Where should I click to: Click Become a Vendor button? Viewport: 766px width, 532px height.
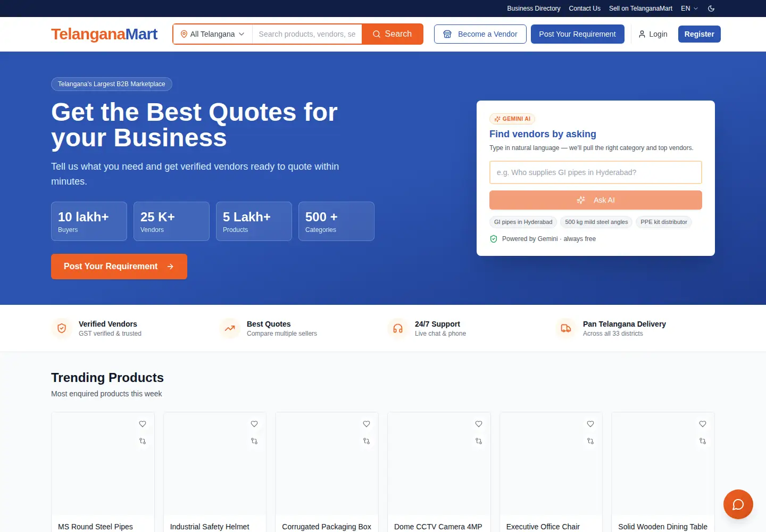[480, 34]
